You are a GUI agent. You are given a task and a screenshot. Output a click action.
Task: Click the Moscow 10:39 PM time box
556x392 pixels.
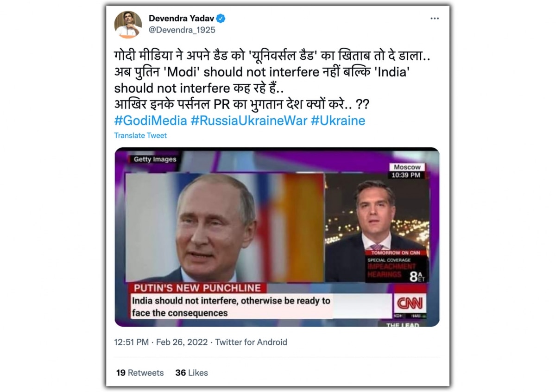(x=407, y=171)
